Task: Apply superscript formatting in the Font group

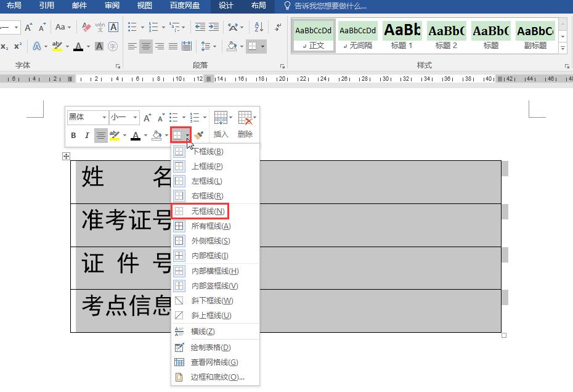Action: (x=18, y=46)
